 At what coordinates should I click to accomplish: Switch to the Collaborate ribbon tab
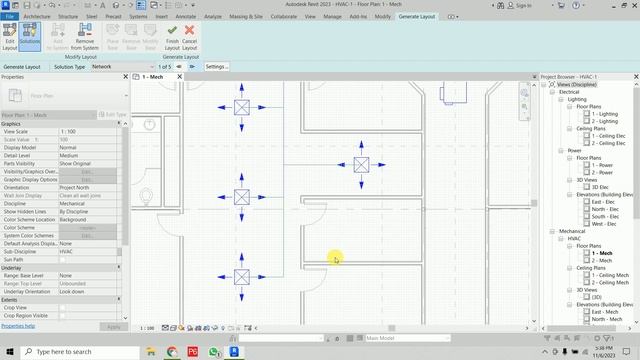pos(283,16)
